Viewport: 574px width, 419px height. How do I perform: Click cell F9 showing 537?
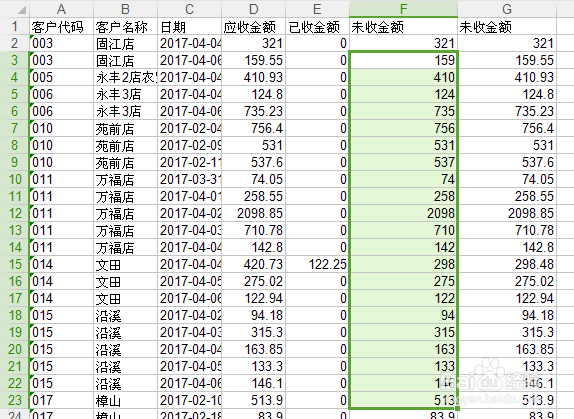tap(403, 162)
